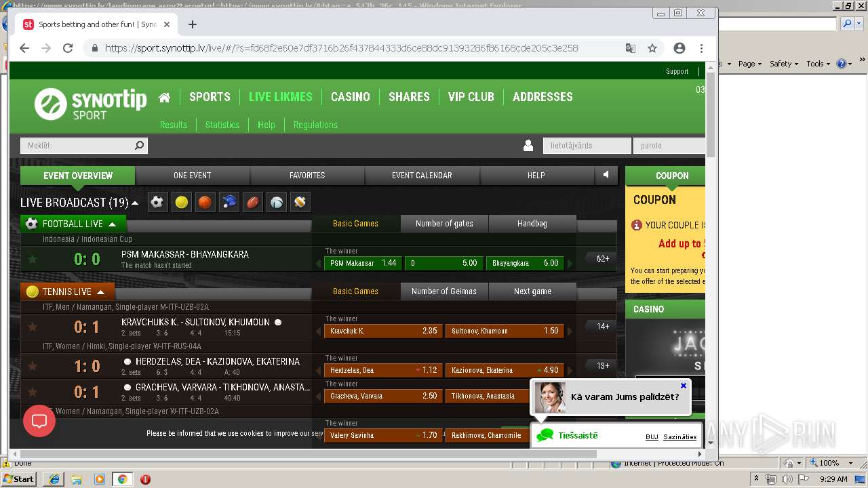Viewport: 868px width, 488px height.
Task: Open the Help tab in event bar
Action: coord(536,175)
